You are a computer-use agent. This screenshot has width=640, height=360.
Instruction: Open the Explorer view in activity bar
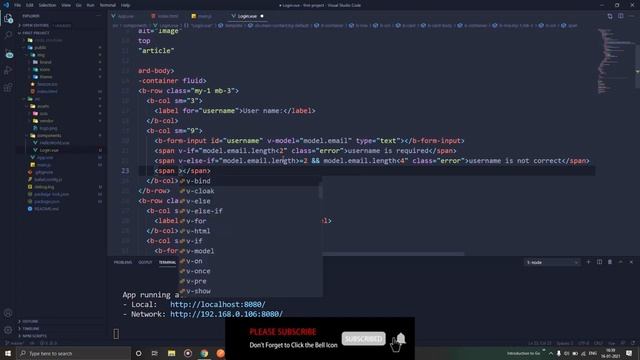click(8, 18)
